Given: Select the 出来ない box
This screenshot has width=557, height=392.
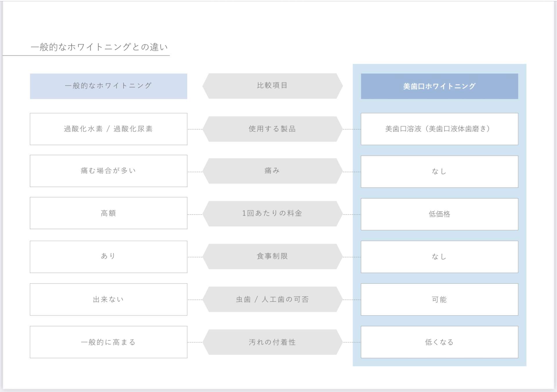Looking at the screenshot, I should 108,300.
